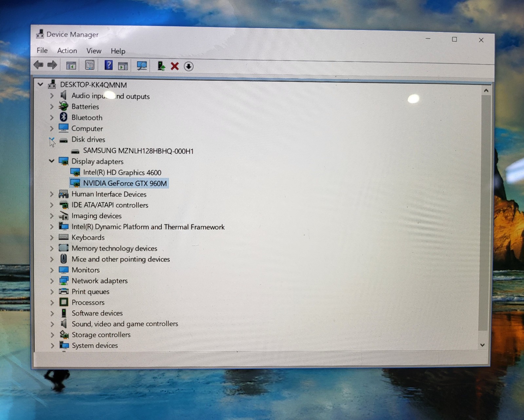Click the IDE ATA/ATAPI controllers icon

[x=64, y=205]
